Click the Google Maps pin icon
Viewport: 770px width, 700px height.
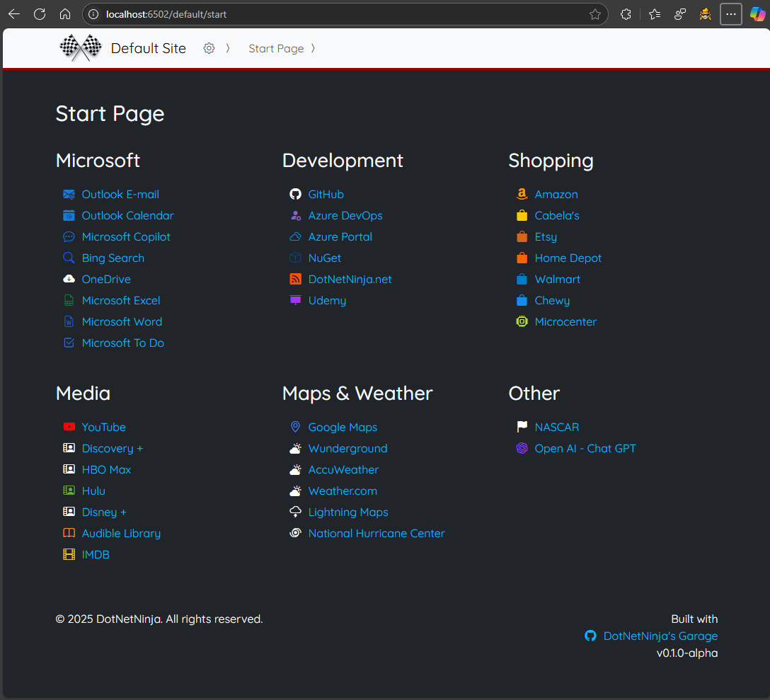pyautogui.click(x=295, y=427)
